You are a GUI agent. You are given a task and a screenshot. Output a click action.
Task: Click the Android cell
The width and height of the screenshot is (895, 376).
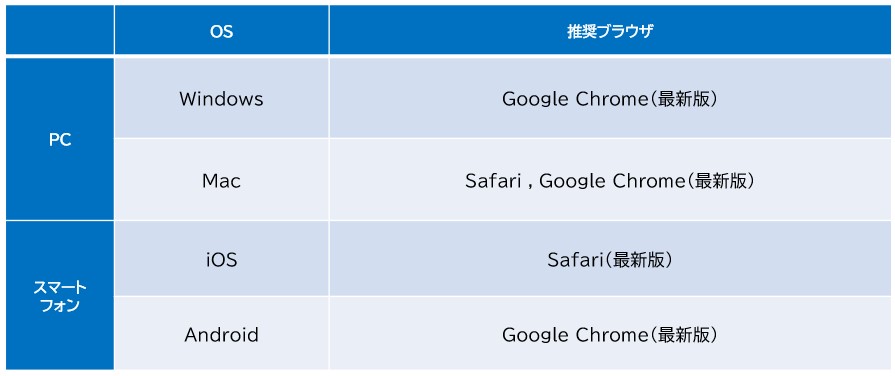point(221,333)
